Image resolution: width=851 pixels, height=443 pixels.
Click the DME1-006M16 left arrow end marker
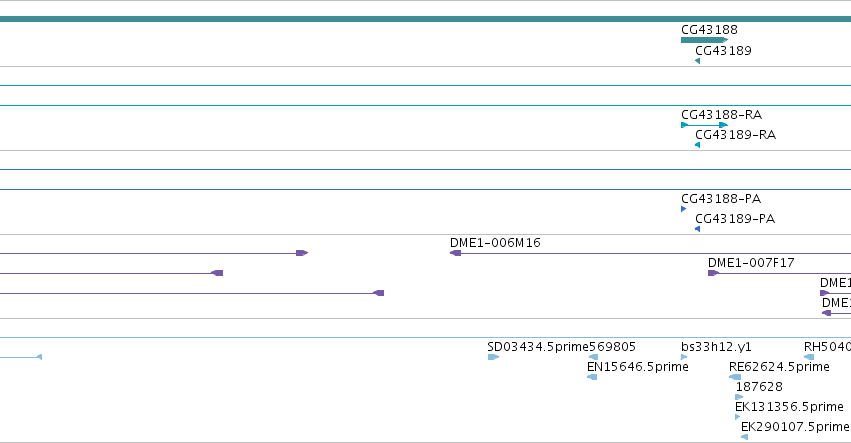point(455,253)
